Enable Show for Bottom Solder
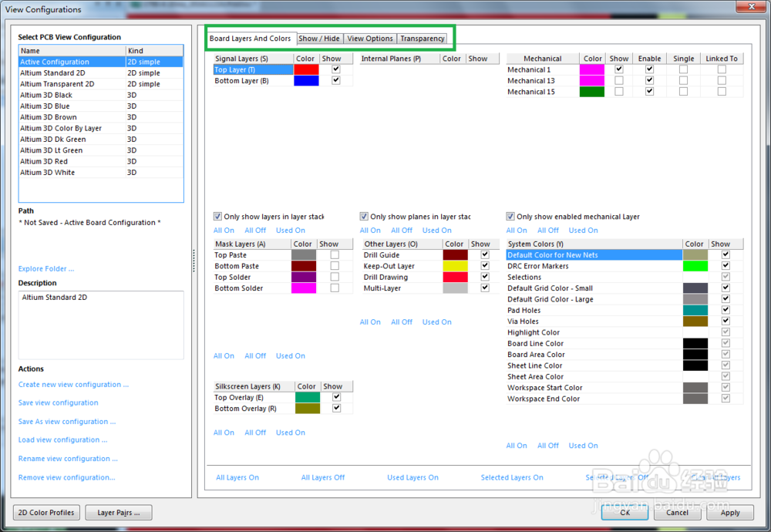The image size is (771, 532). tap(335, 288)
